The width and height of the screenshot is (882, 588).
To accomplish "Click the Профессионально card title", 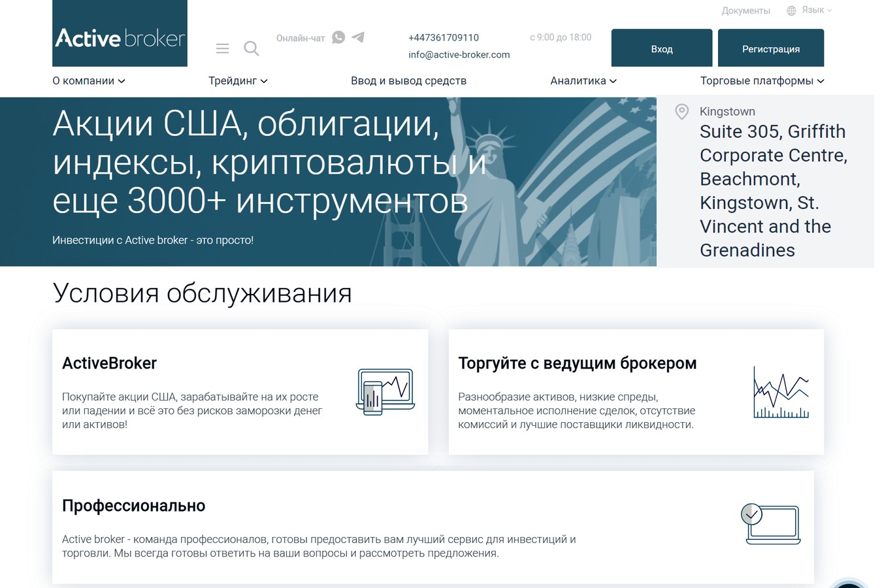I will [133, 506].
